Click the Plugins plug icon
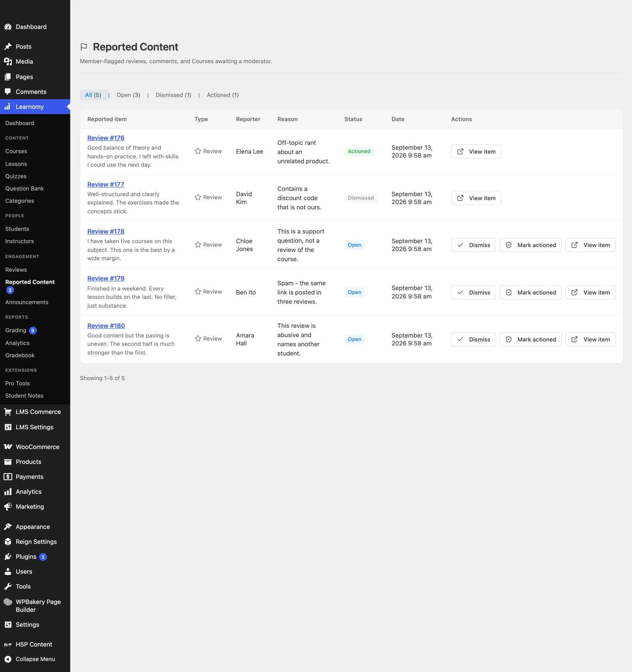The width and height of the screenshot is (632, 672). [x=8, y=557]
